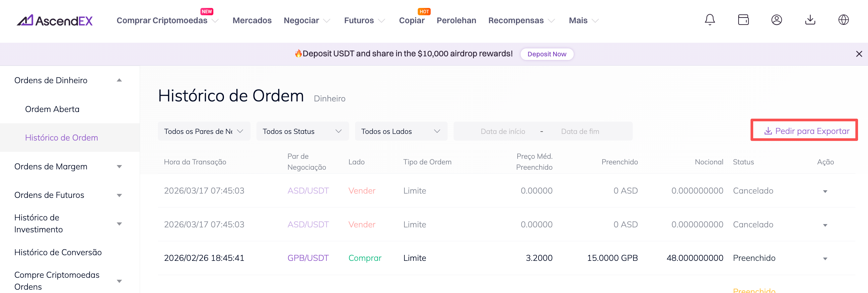Click the AscendEX logo
The height and width of the screenshot is (293, 868).
pos(55,21)
